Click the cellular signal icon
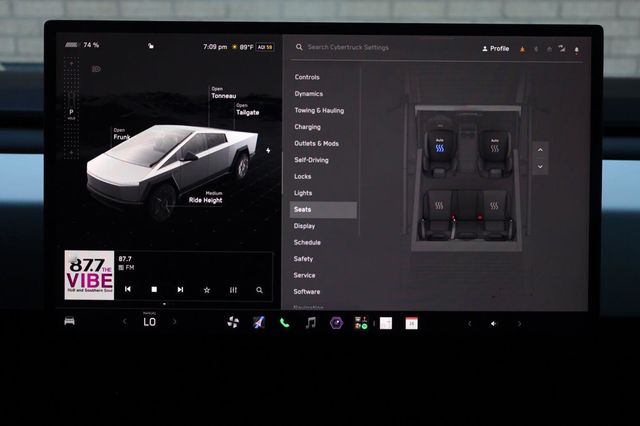 [x=562, y=49]
